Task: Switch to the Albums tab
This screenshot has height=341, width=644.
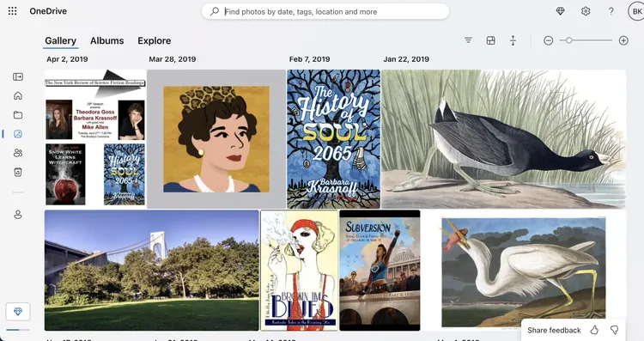Action: tap(106, 40)
